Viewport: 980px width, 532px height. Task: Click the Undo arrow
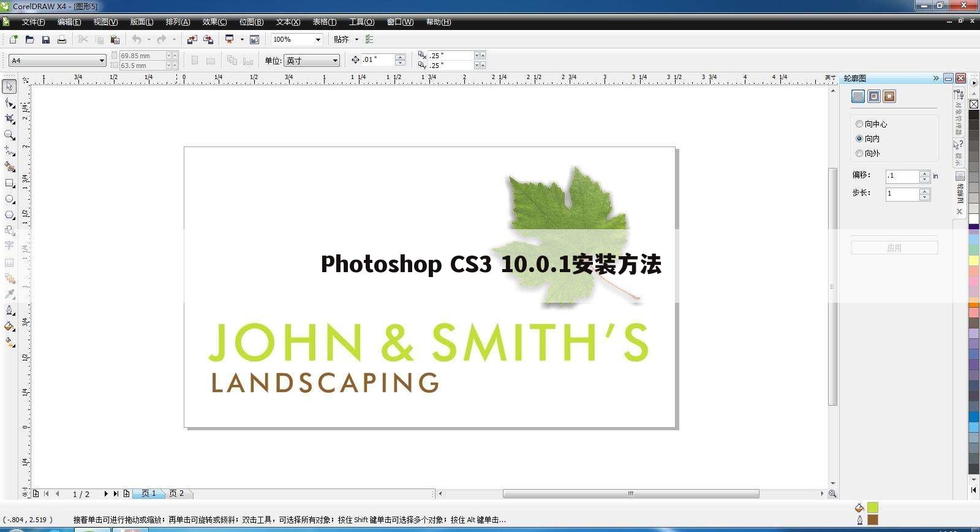(137, 39)
